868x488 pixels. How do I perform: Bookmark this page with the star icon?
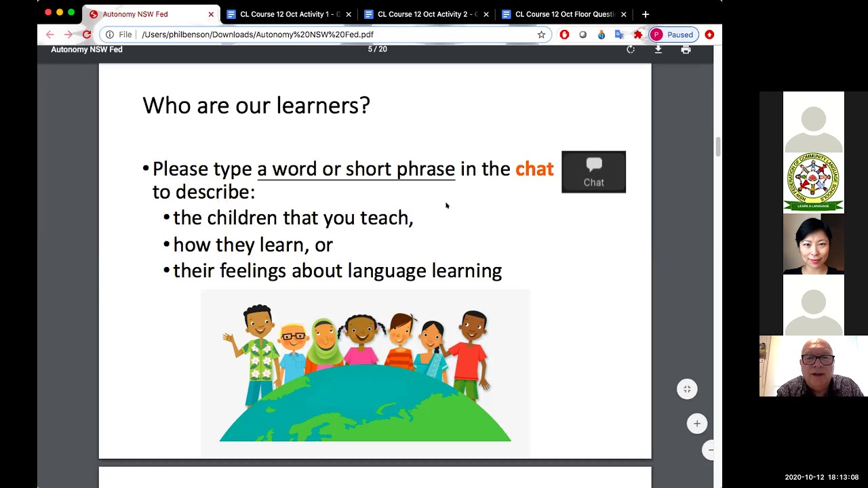pos(541,35)
